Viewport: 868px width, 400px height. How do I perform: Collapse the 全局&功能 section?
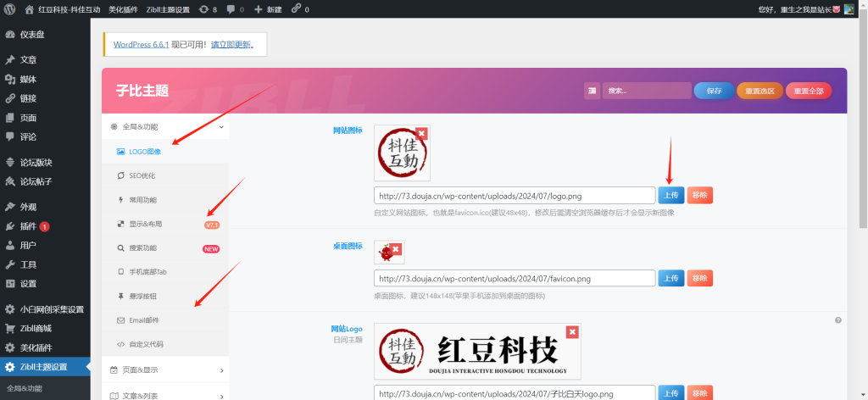click(165, 126)
